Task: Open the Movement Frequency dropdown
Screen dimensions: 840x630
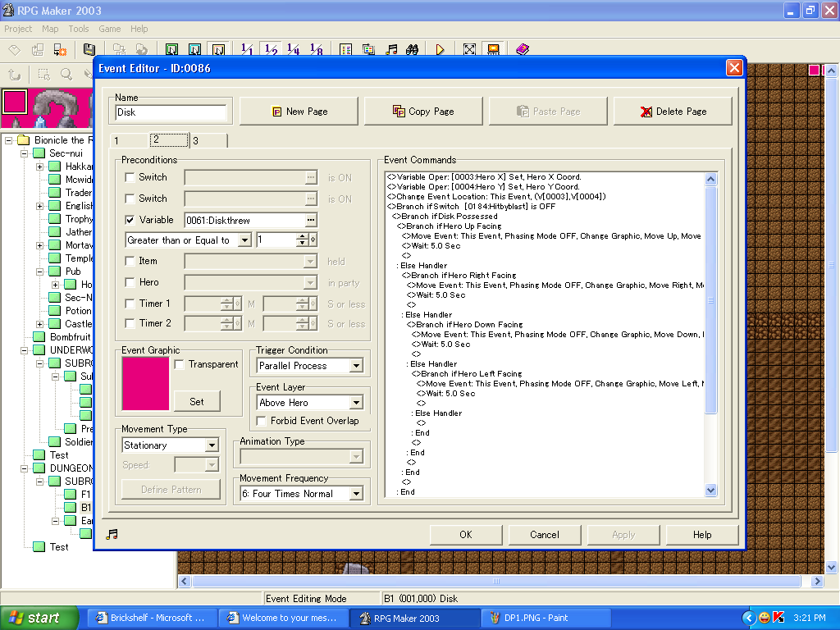Action: pyautogui.click(x=356, y=494)
